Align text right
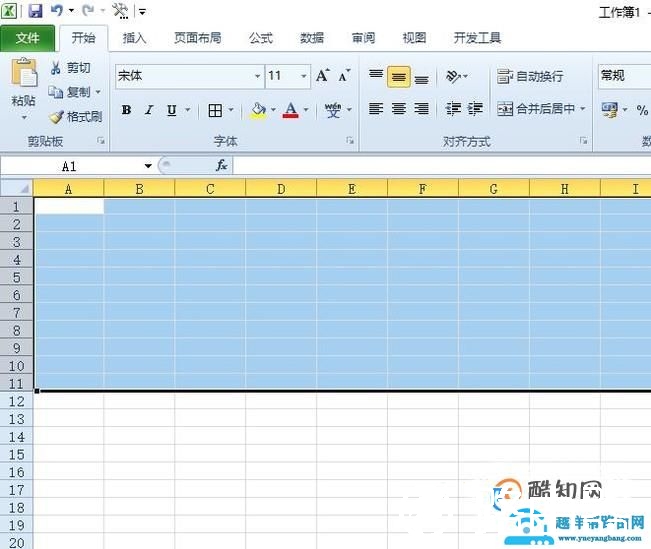The width and height of the screenshot is (651, 549). [x=421, y=109]
